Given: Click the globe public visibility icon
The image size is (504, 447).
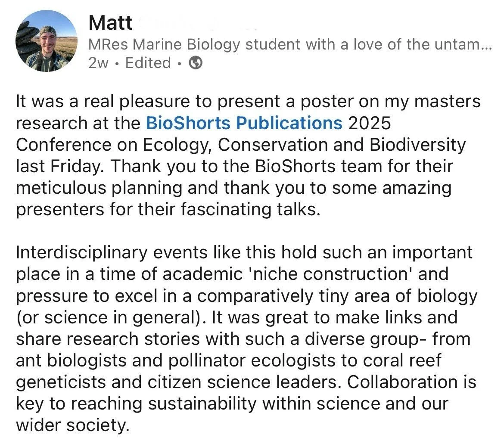Looking at the screenshot, I should [x=196, y=63].
